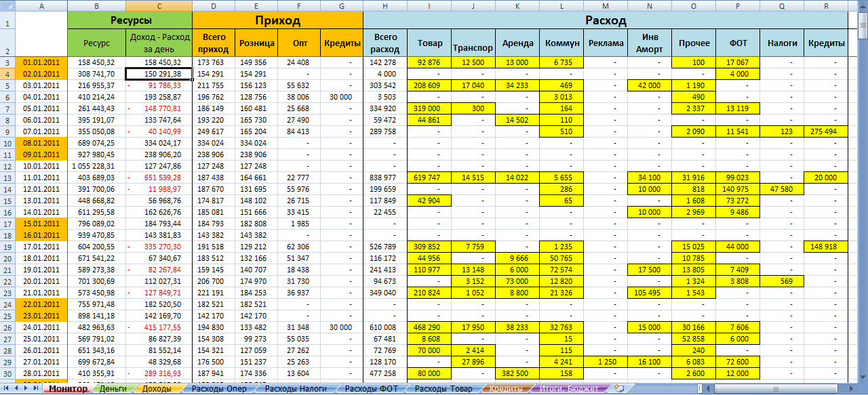Click the green Ресурсы header cell
This screenshot has width=868, height=395.
(130, 20)
